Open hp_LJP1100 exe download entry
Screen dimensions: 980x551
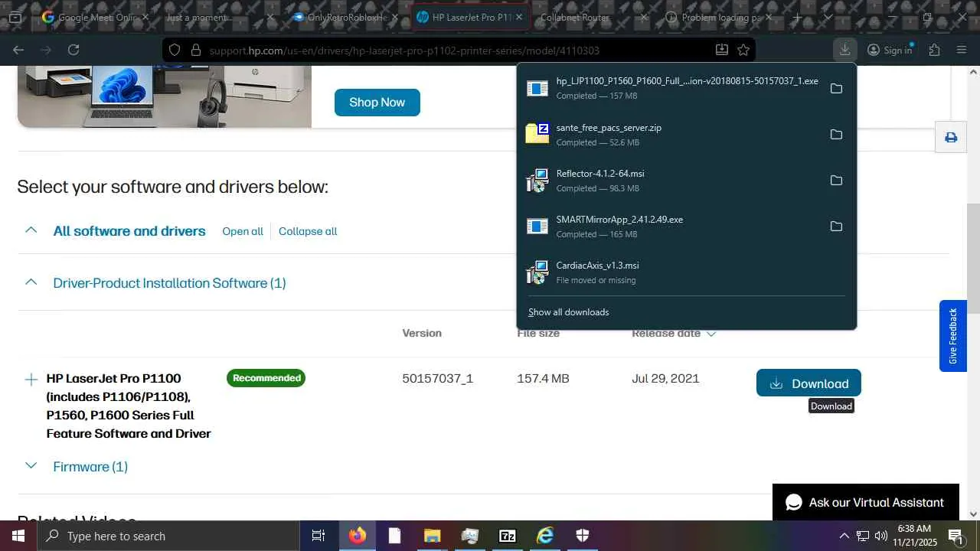674,88
